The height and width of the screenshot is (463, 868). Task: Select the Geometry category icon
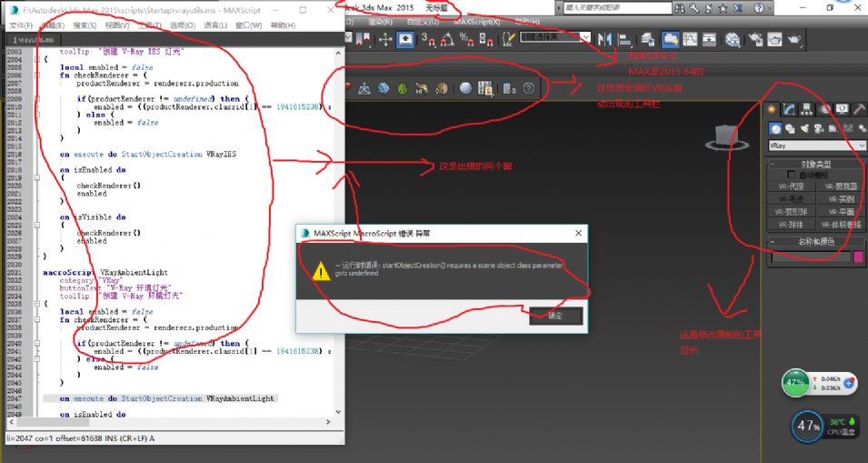[x=775, y=128]
